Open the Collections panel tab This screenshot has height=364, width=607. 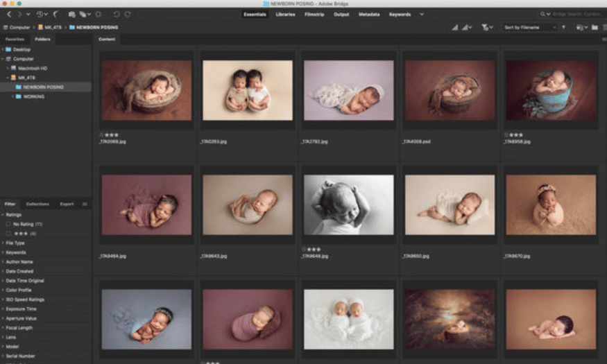pyautogui.click(x=37, y=205)
